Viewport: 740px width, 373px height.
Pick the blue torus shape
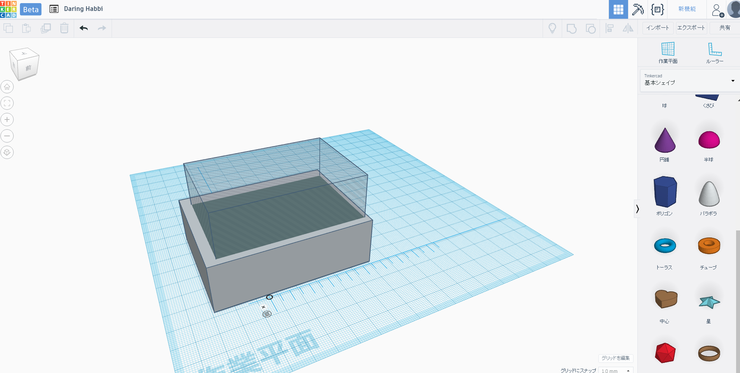tap(664, 246)
